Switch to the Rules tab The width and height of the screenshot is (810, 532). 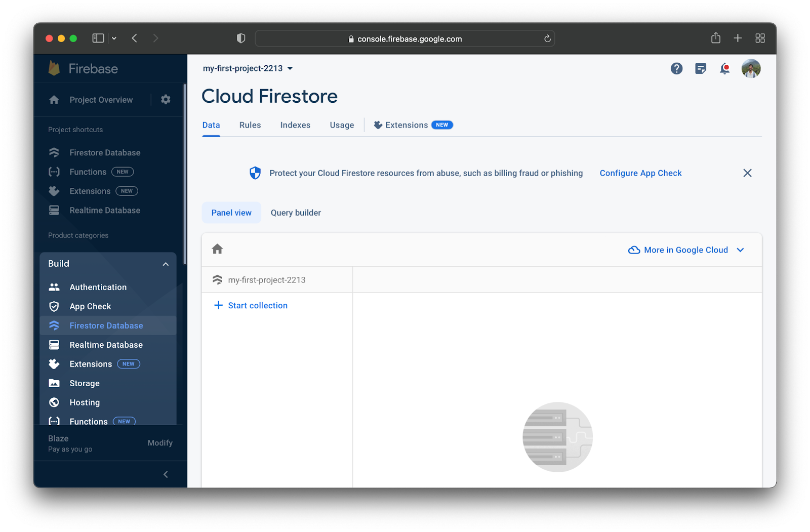tap(250, 125)
